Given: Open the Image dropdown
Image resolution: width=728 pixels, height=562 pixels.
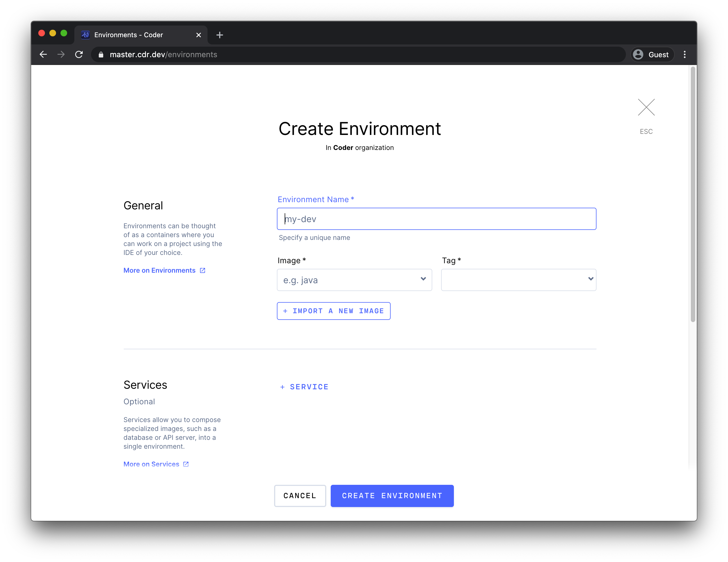Looking at the screenshot, I should [x=354, y=280].
